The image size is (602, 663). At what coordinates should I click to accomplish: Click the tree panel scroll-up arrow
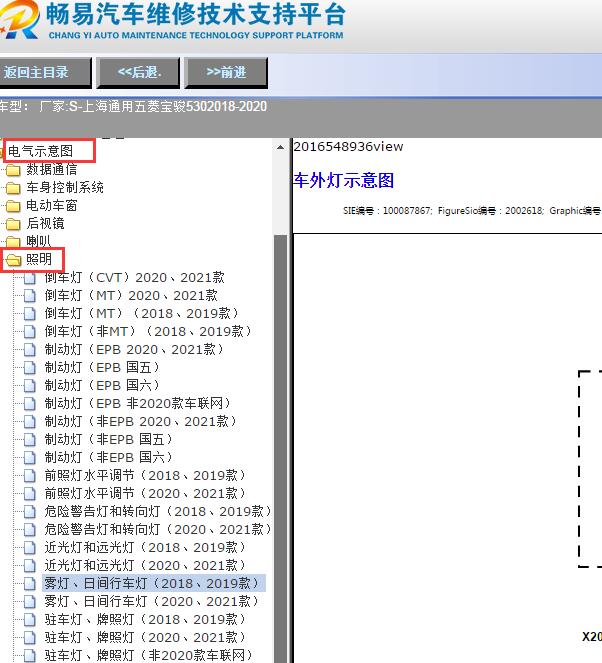(280, 147)
